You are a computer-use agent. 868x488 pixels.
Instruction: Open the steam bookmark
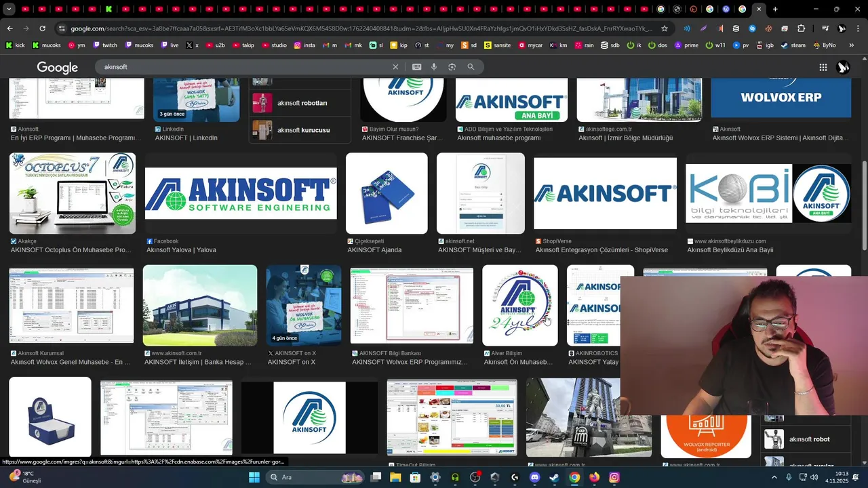[x=793, y=45]
